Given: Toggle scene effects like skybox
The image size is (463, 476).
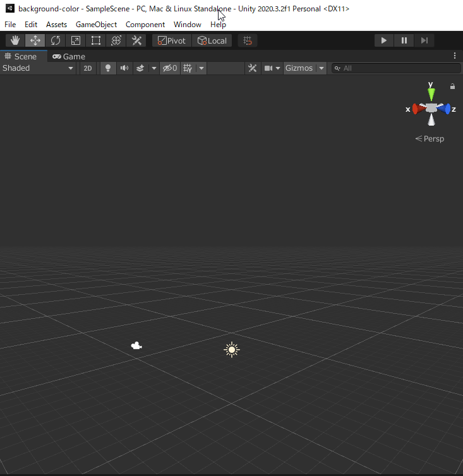Looking at the screenshot, I should (x=140, y=68).
